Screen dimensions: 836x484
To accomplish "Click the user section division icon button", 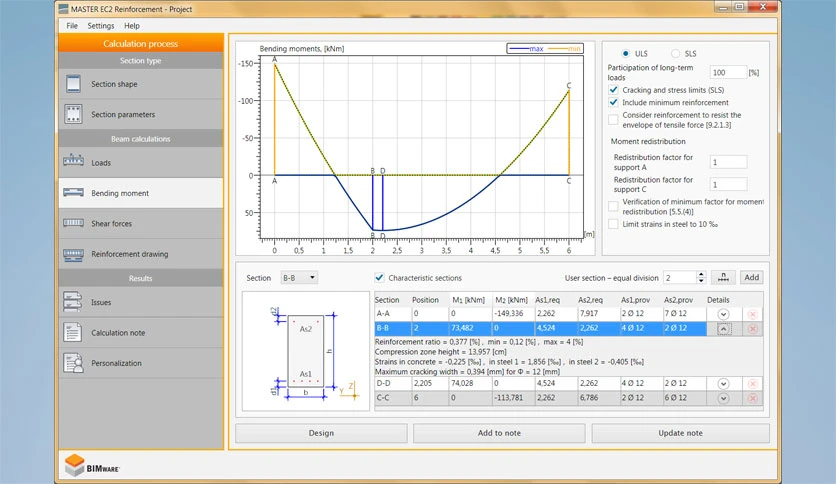I will tap(724, 277).
